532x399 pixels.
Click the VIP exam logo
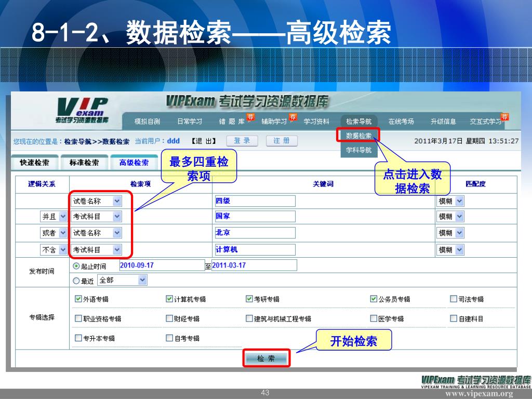[82, 110]
